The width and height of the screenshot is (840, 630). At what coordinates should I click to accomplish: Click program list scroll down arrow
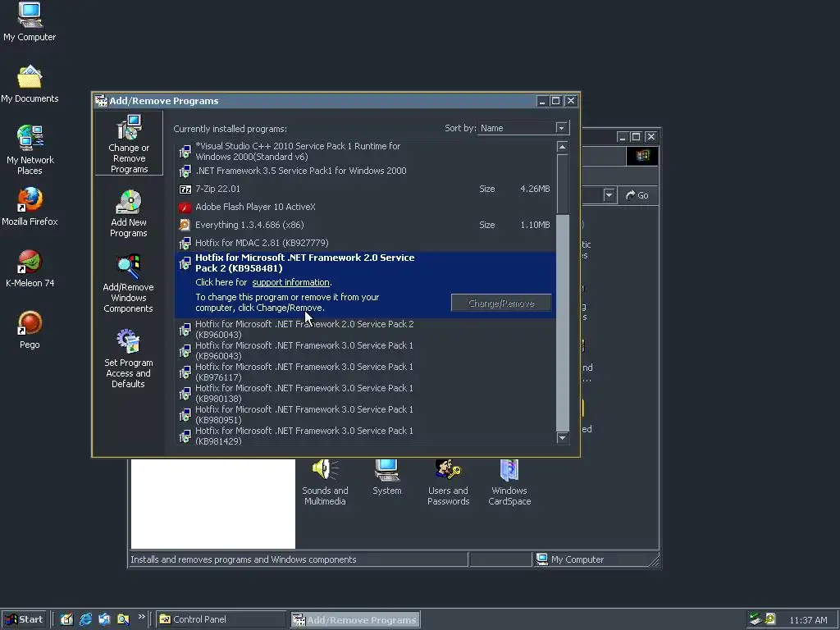point(562,438)
